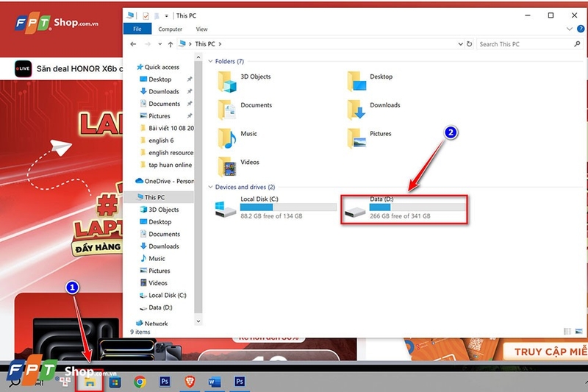
Task: Open the File tab
Action: (x=137, y=29)
